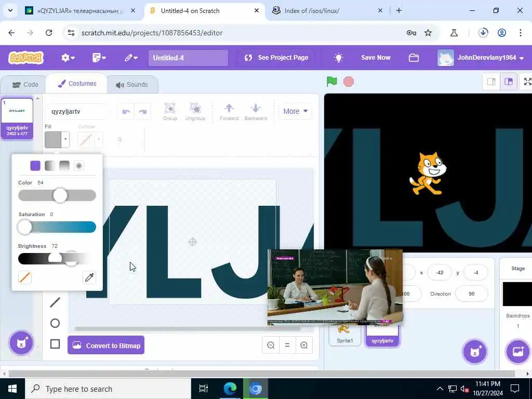Screen dimensions: 532x399
Task: Open Microsoft Edge from taskbar
Action: pos(230,389)
